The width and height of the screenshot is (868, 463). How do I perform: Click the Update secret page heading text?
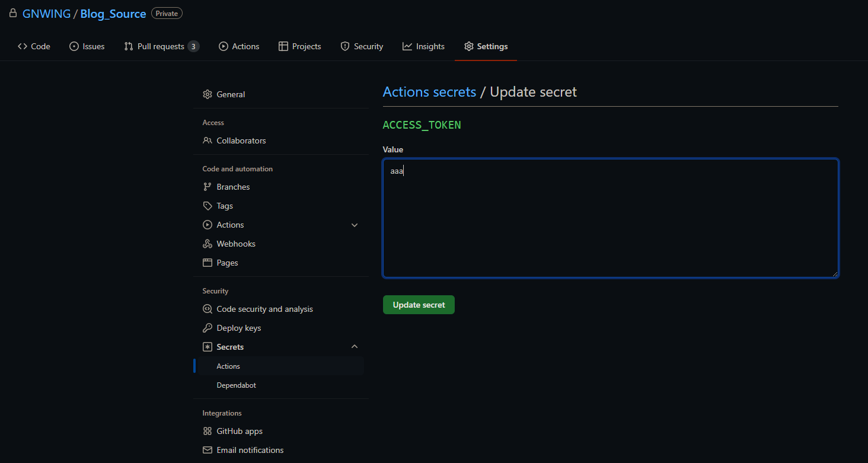pyautogui.click(x=533, y=92)
